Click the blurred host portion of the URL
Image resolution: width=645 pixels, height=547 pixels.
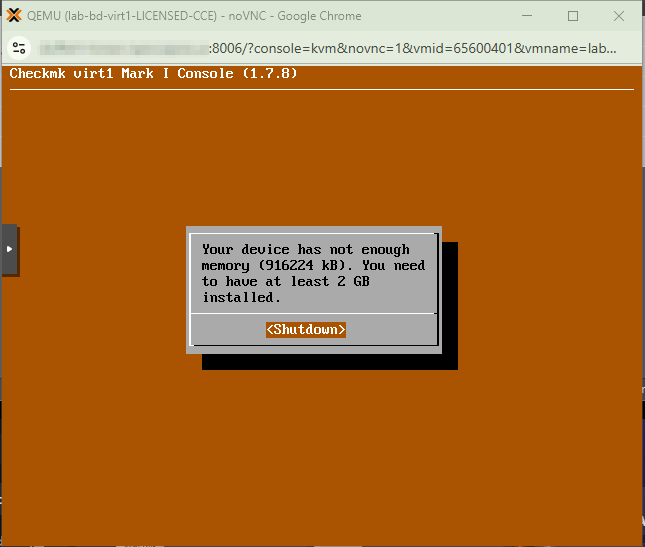pyautogui.click(x=122, y=47)
